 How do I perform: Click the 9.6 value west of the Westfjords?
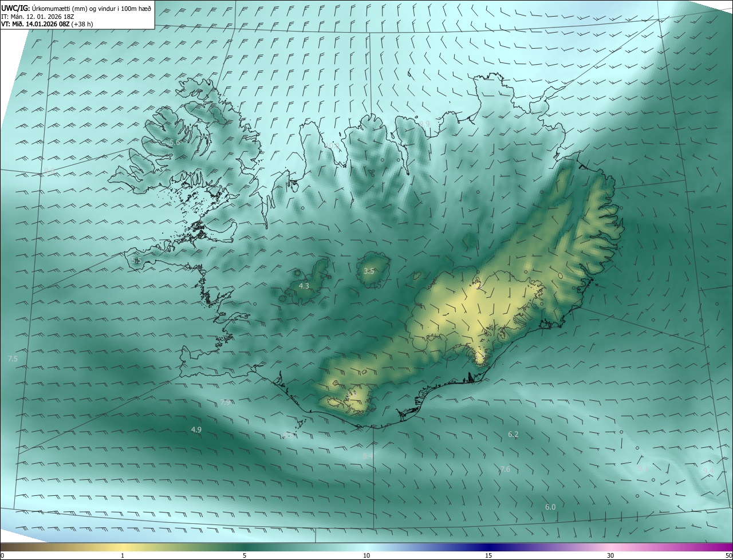click(50, 171)
